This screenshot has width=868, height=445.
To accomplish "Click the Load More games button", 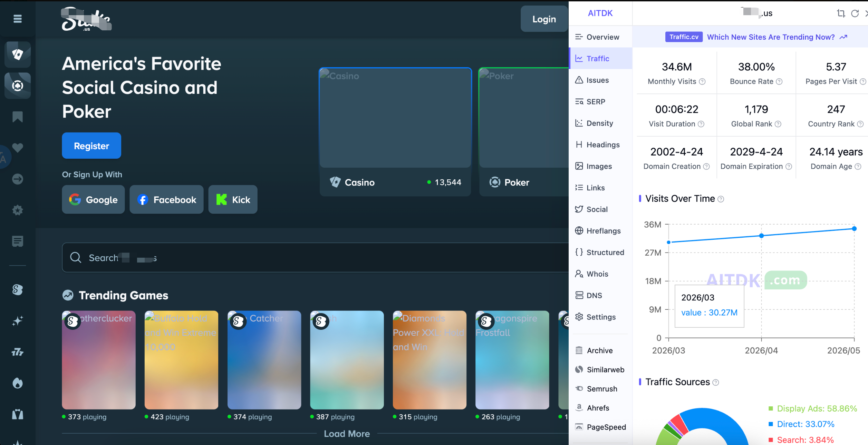I will tap(347, 434).
